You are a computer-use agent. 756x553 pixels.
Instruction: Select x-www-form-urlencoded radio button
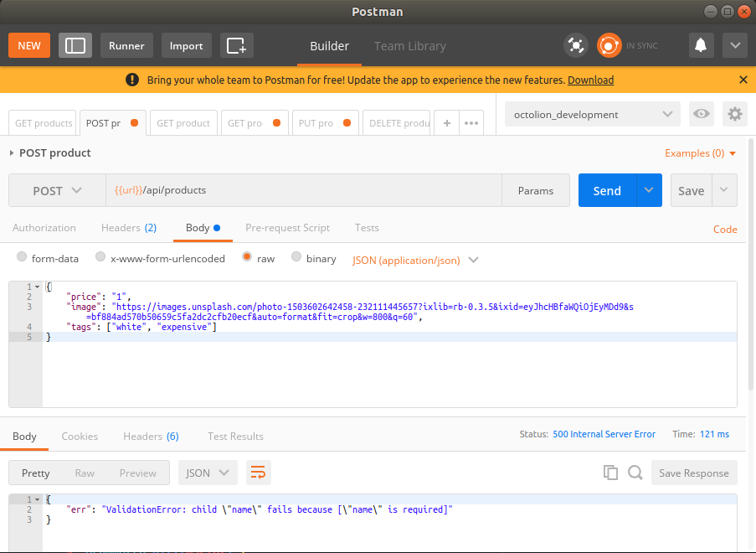coord(100,256)
